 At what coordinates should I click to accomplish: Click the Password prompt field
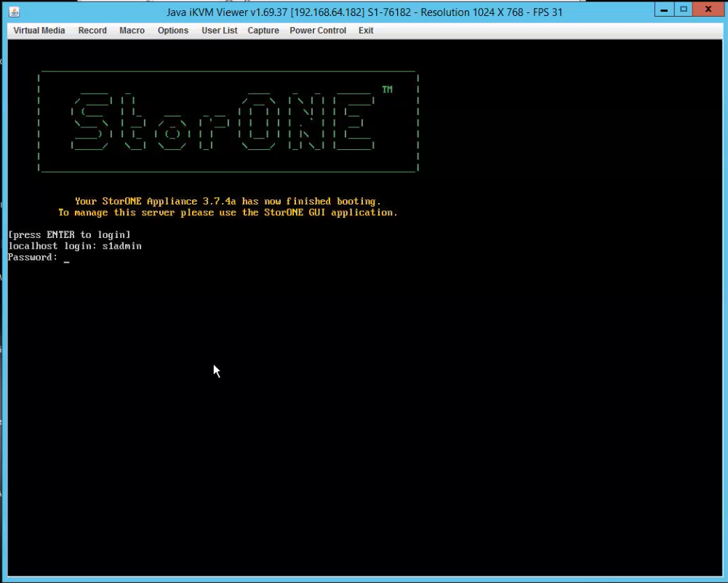point(33,257)
